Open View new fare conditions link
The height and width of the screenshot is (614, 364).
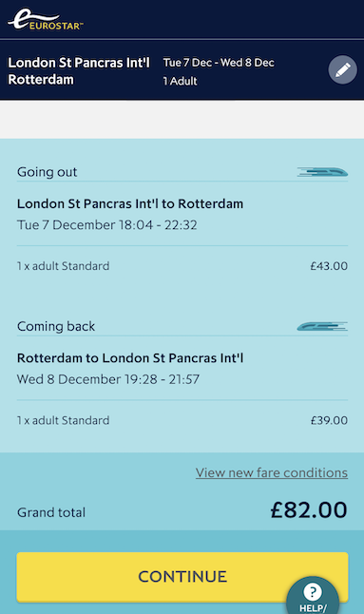272,472
